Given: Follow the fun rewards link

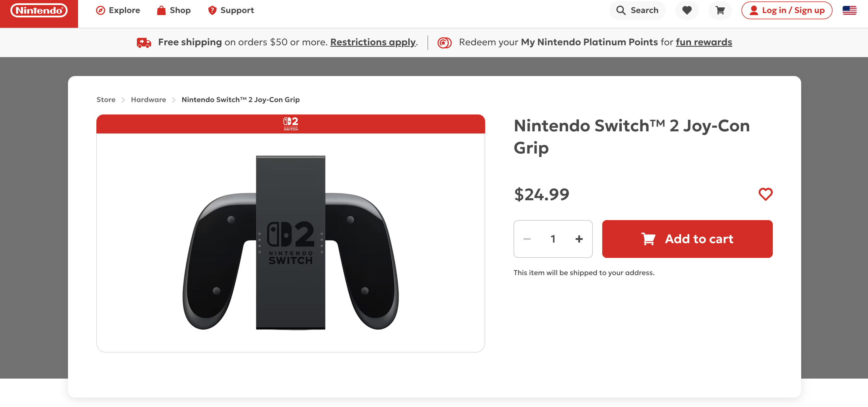Looking at the screenshot, I should (704, 42).
